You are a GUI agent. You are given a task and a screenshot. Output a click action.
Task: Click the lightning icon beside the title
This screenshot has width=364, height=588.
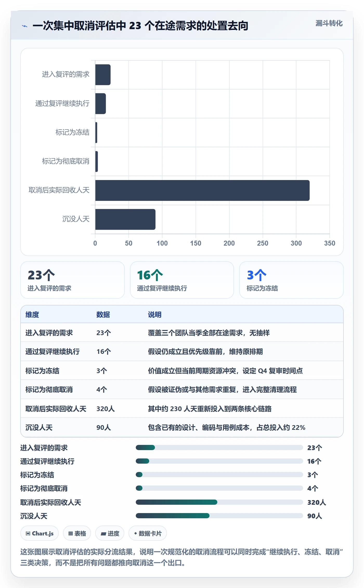(x=25, y=26)
